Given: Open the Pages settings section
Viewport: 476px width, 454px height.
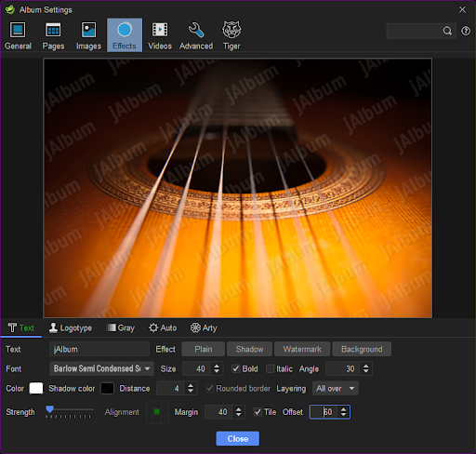Looking at the screenshot, I should (53, 35).
